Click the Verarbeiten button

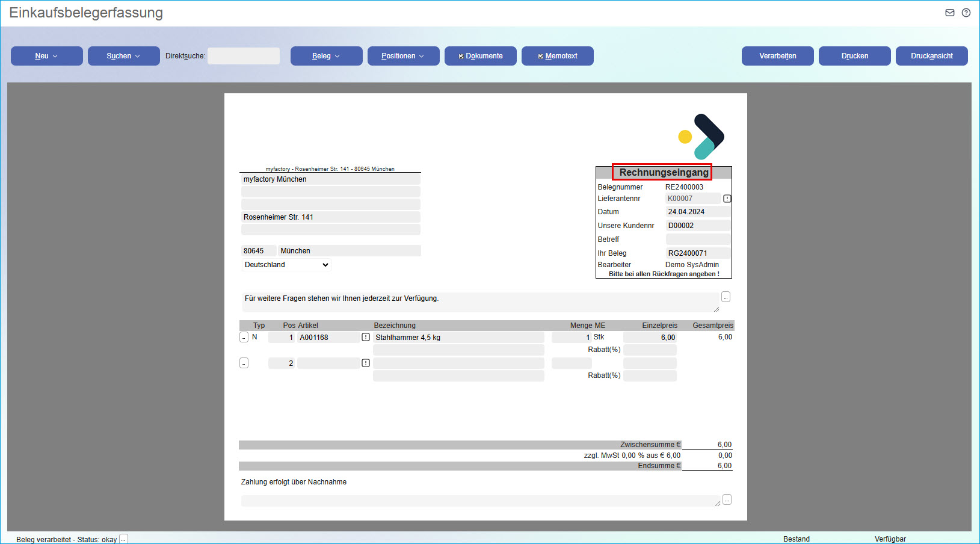(x=778, y=56)
